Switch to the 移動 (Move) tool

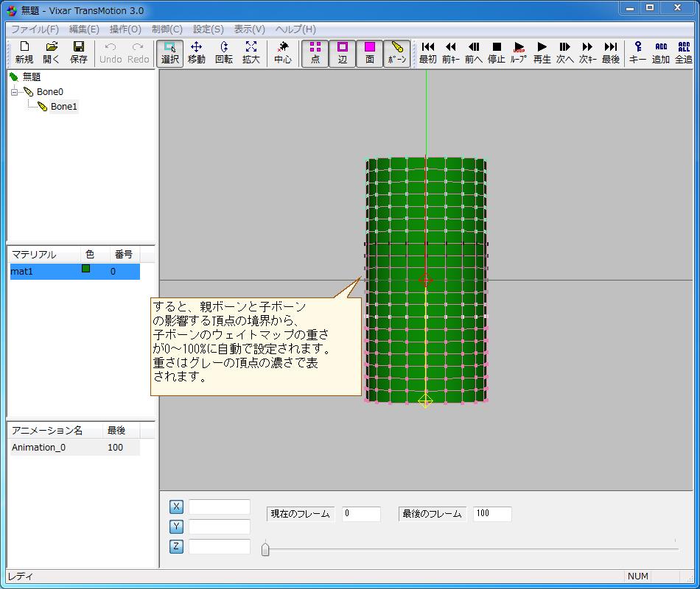196,52
